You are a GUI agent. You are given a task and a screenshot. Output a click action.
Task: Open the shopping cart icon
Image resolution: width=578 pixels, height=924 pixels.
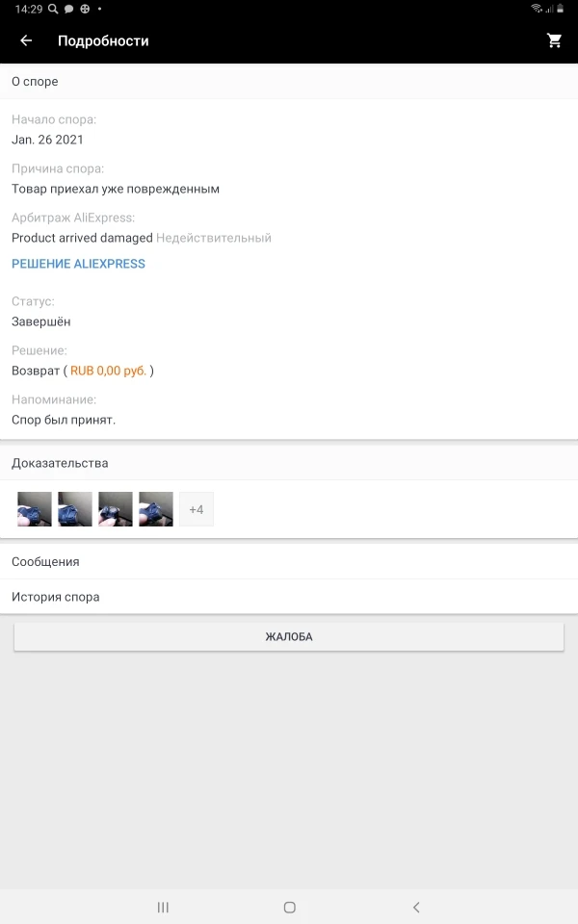[x=554, y=40]
